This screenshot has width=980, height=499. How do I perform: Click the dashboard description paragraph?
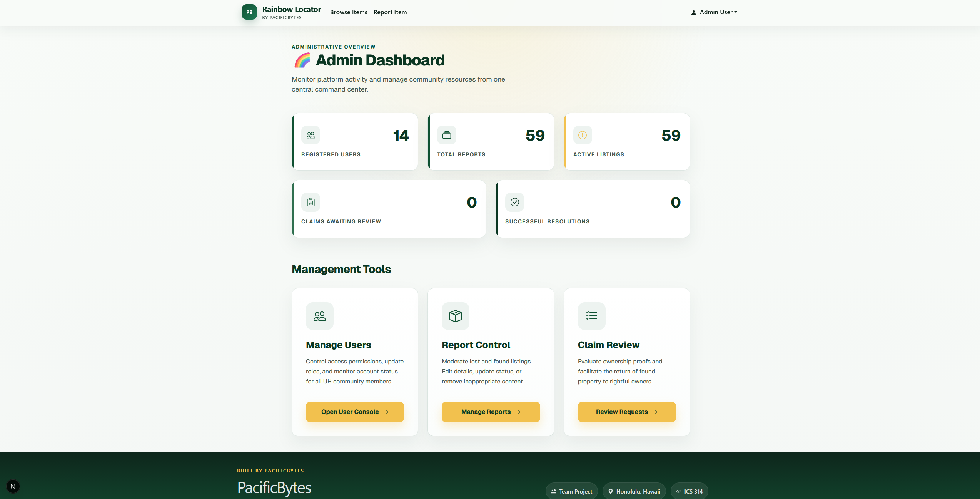398,84
